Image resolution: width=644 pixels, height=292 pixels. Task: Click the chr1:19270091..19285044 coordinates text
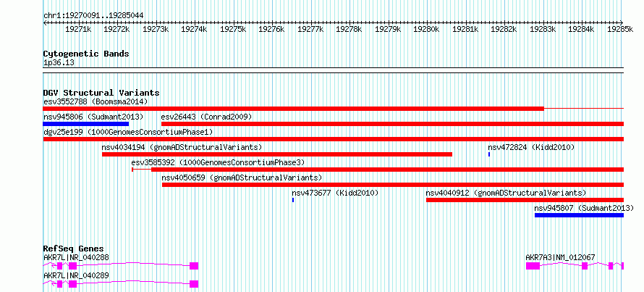pyautogui.click(x=93, y=15)
